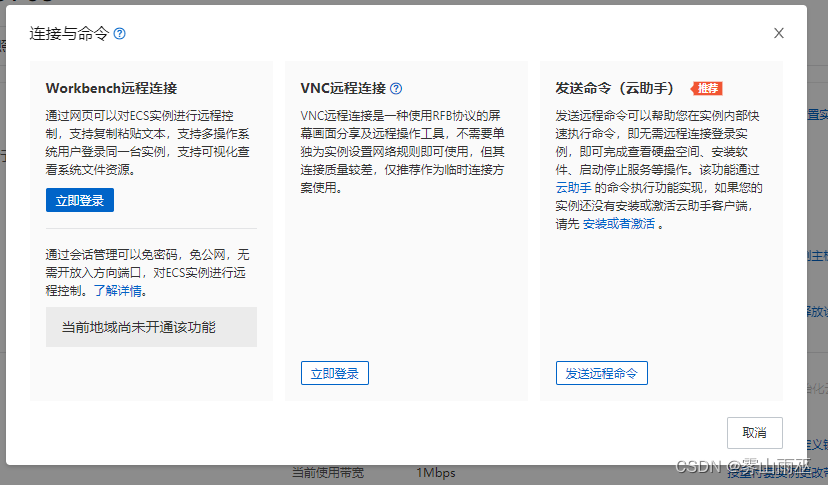
Task: Click the 当前地域尚未开通该功能 notice box
Action: point(152,327)
